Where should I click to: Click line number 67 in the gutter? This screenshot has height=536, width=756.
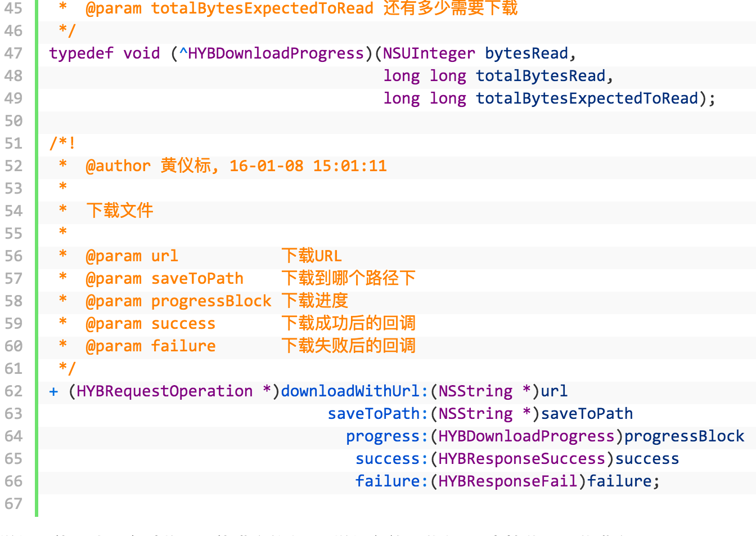click(x=13, y=504)
